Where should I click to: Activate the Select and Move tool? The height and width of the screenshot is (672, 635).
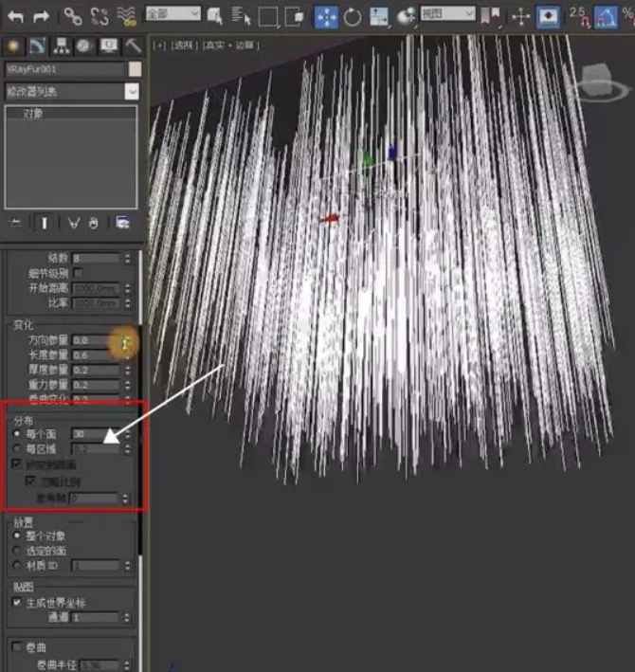point(325,16)
